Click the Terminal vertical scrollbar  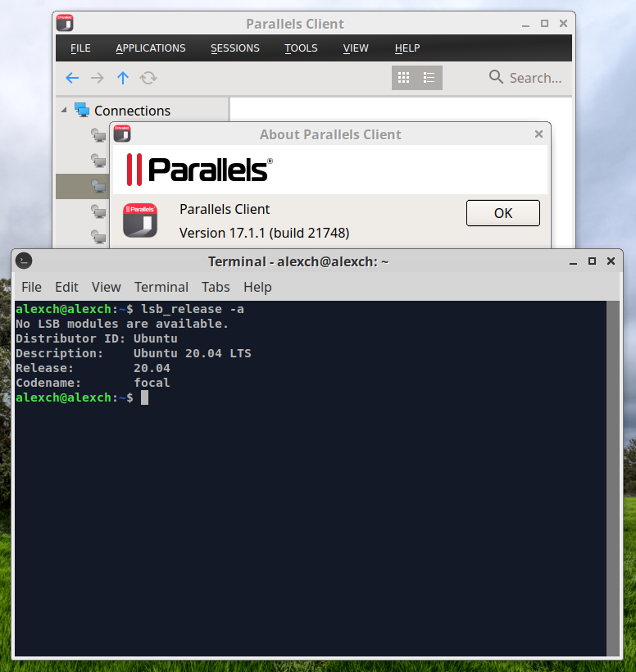(x=613, y=479)
